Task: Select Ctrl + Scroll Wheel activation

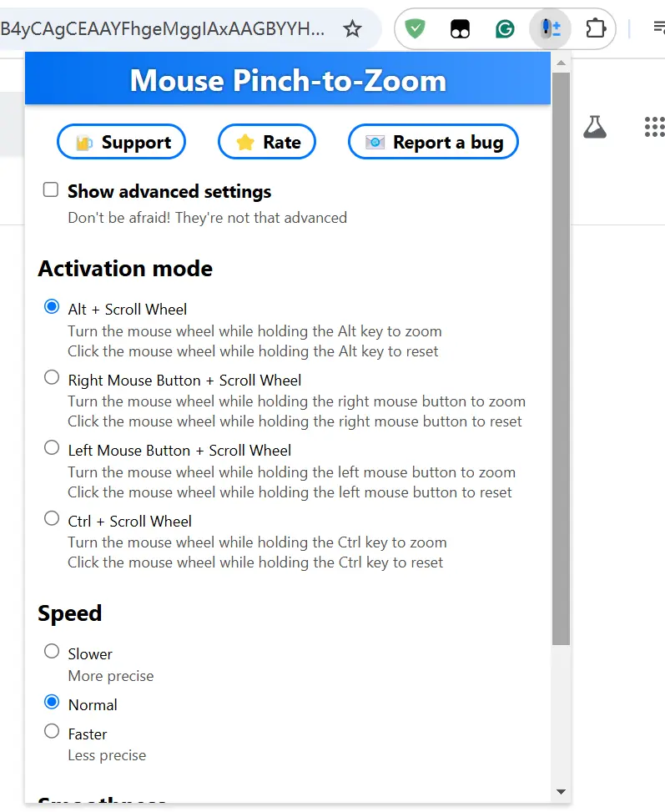Action: tap(52, 519)
